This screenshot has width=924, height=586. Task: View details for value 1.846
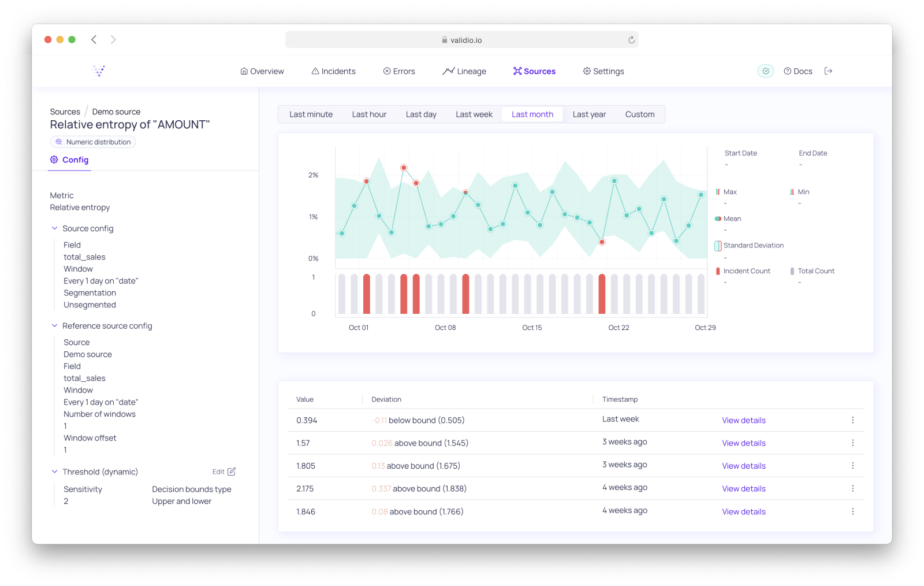pyautogui.click(x=743, y=511)
